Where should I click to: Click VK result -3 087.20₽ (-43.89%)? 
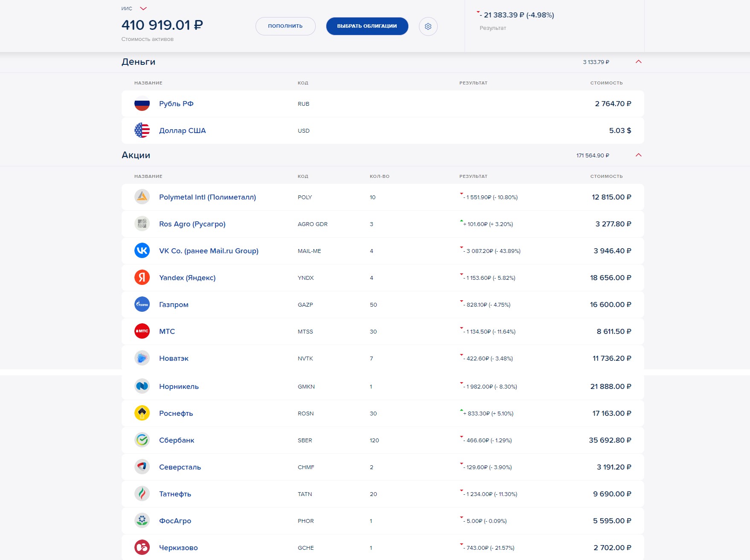click(492, 251)
